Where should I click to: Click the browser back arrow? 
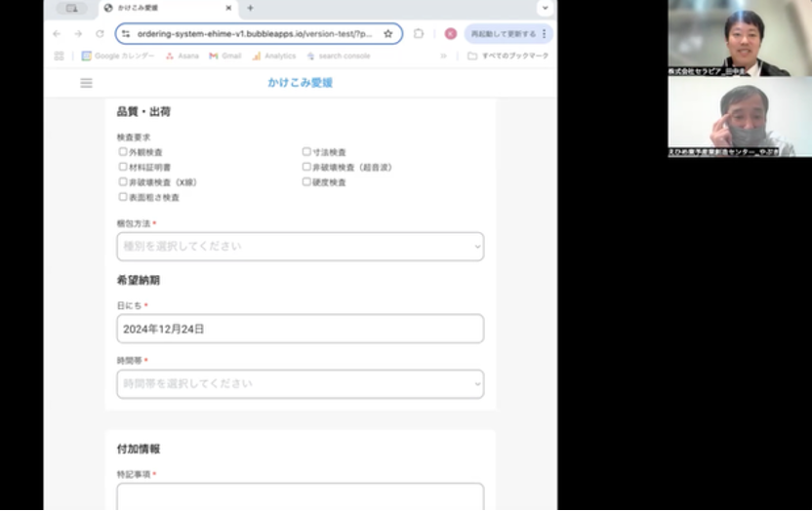[x=57, y=33]
